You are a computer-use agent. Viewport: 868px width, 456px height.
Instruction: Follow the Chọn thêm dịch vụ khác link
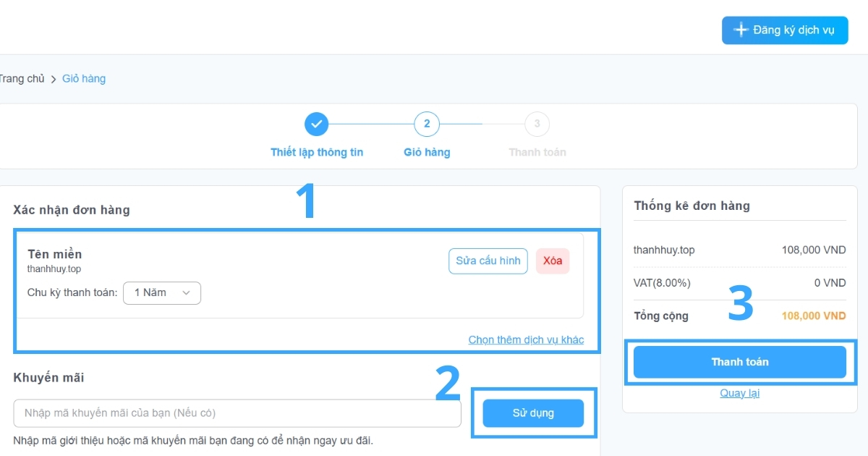coord(526,339)
